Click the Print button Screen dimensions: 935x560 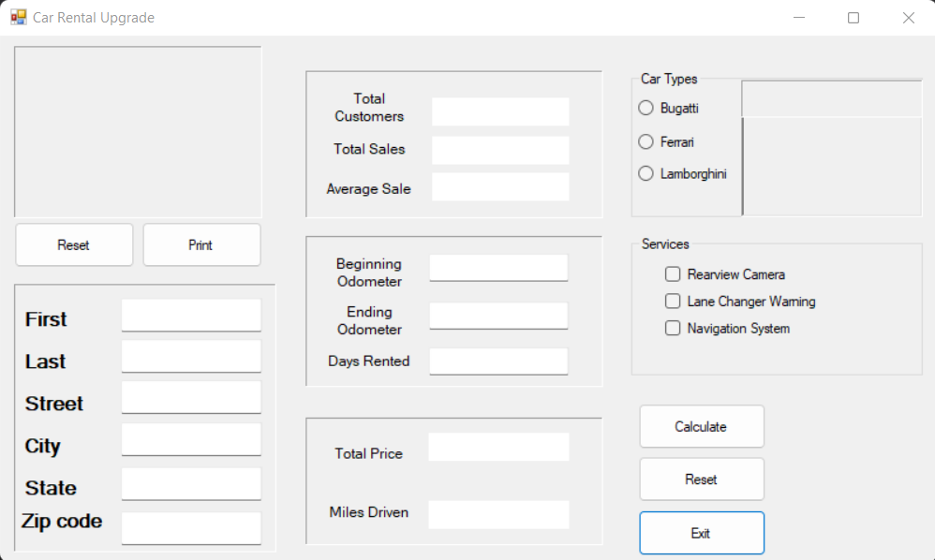pos(201,245)
